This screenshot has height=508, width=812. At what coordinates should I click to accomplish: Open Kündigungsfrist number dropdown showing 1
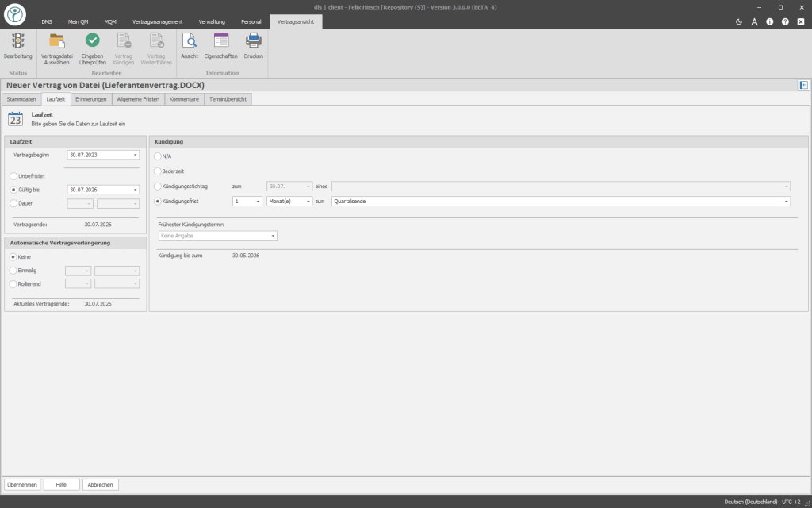point(247,201)
